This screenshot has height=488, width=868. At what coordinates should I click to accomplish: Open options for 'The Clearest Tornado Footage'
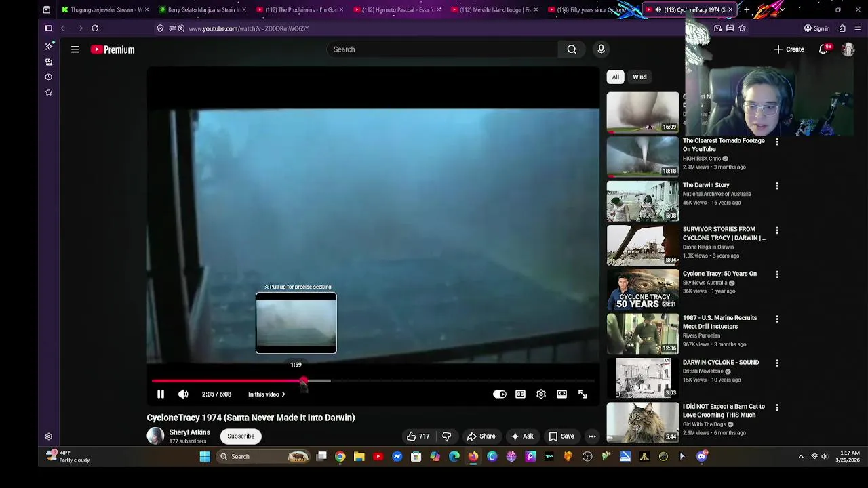coord(777,142)
